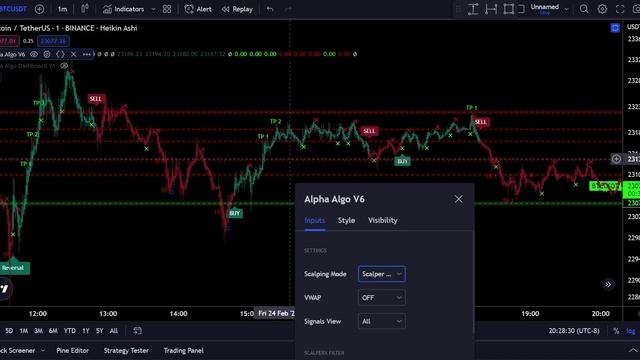
Task: Open the Unnamed layout dropdown arrow
Action: (566, 9)
